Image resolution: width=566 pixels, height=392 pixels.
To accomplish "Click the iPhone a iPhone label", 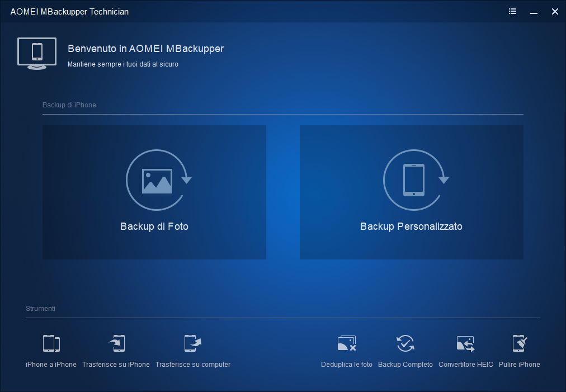I will (51, 365).
